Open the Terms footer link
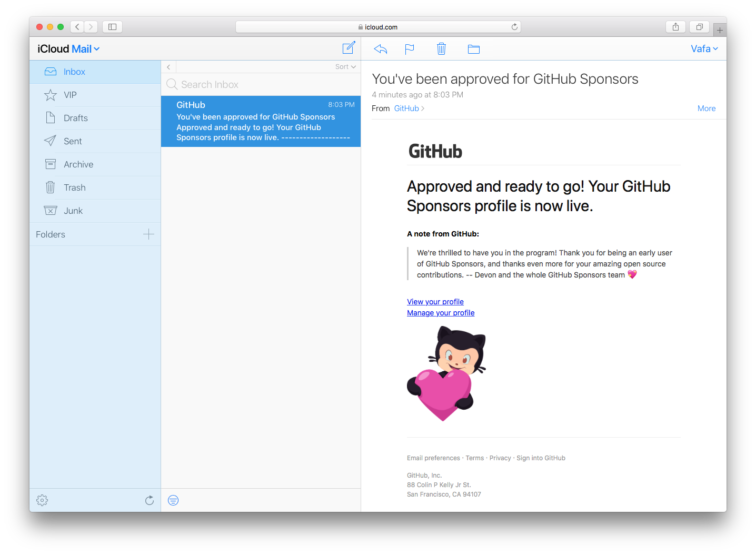 pos(474,458)
